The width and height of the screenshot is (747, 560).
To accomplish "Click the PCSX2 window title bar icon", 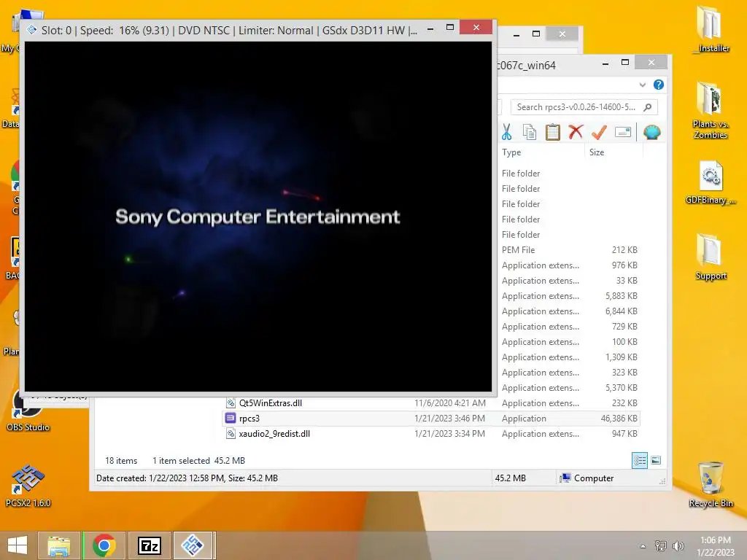I will tap(32, 30).
